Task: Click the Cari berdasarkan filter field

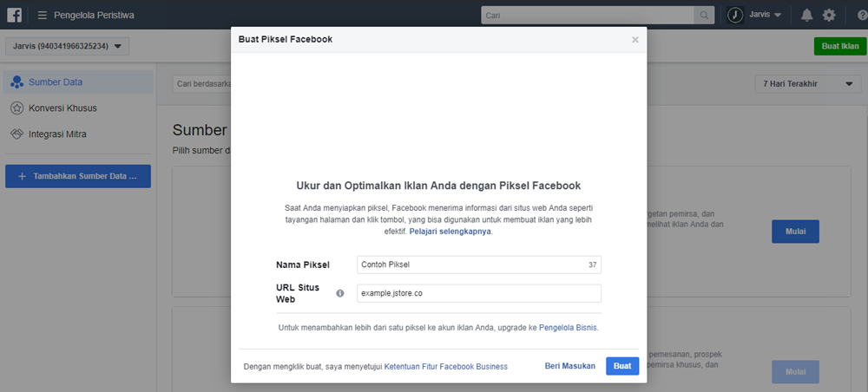Action: pyautogui.click(x=201, y=84)
